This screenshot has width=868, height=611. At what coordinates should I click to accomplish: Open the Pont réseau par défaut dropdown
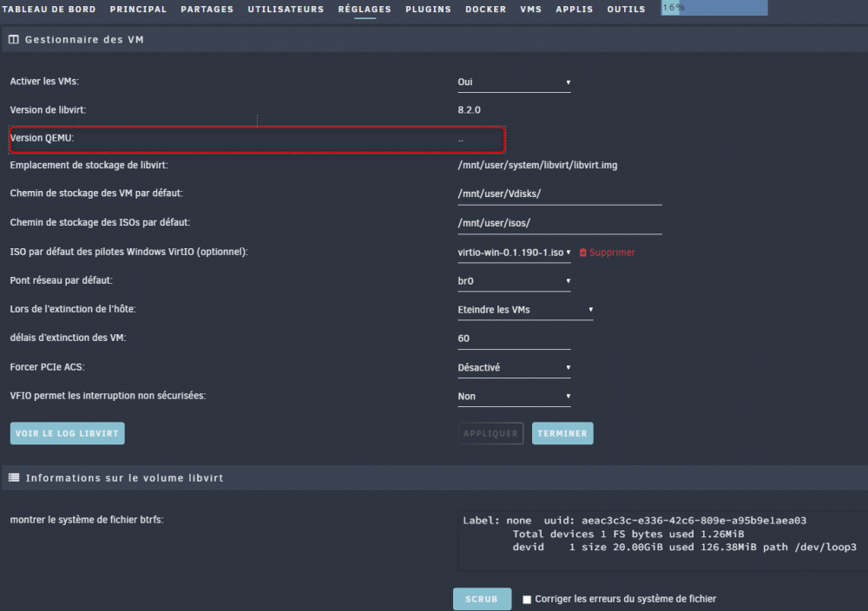pyautogui.click(x=514, y=281)
